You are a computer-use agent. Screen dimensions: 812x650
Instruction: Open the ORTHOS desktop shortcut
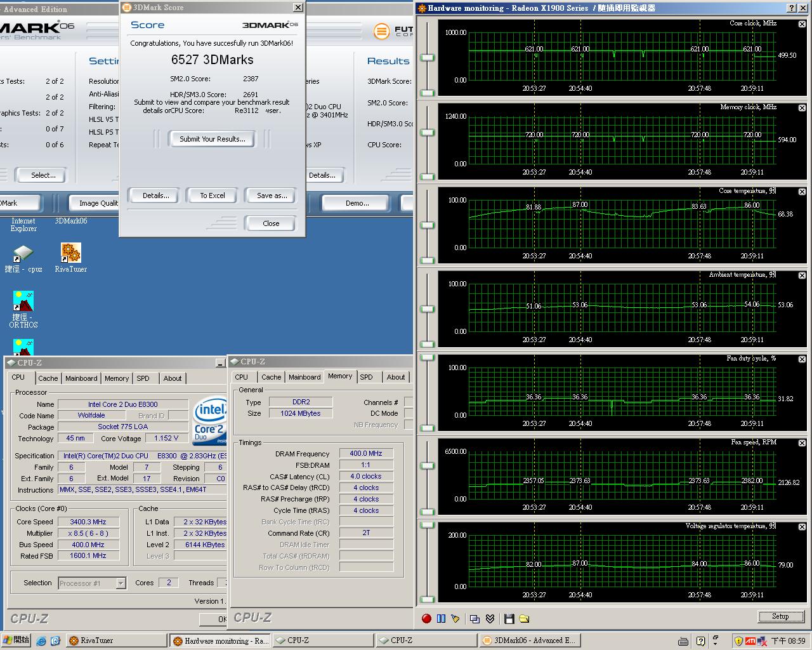(x=23, y=310)
